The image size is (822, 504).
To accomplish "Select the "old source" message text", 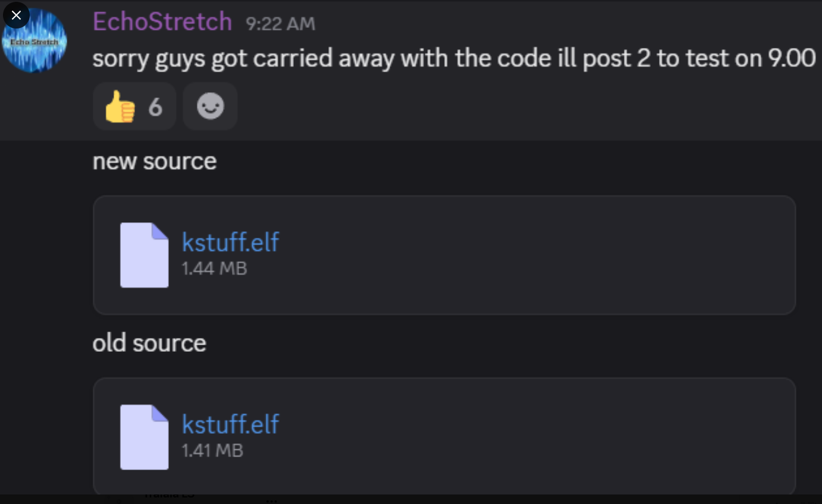I will coord(149,344).
